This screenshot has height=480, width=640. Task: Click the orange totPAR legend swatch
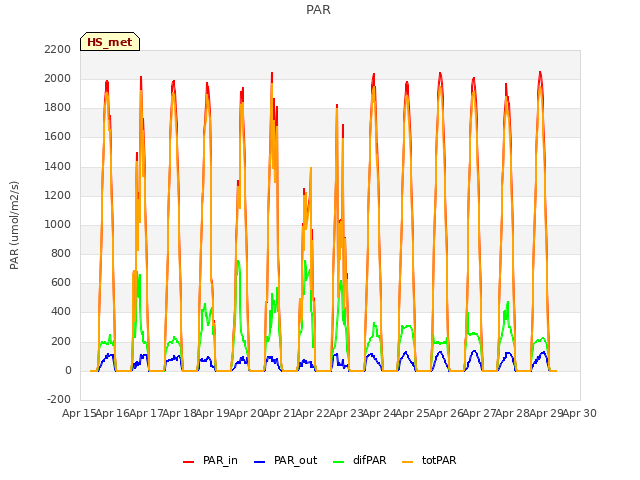pyautogui.click(x=408, y=462)
